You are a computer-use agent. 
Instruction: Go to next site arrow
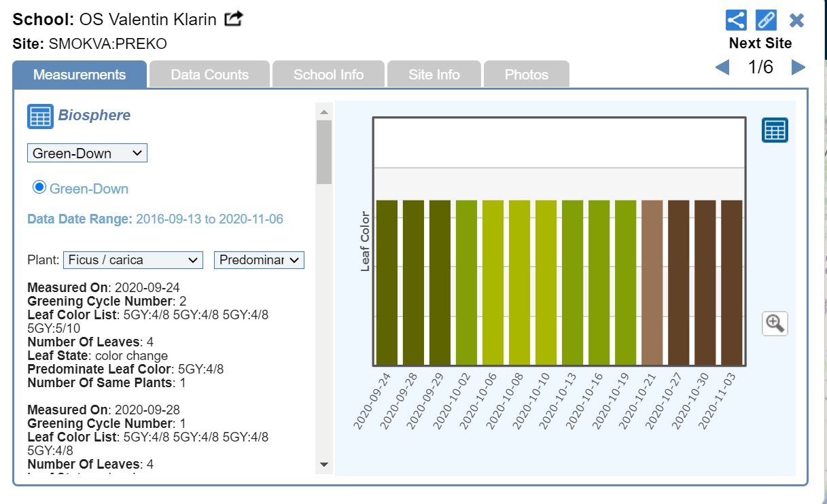tap(798, 67)
